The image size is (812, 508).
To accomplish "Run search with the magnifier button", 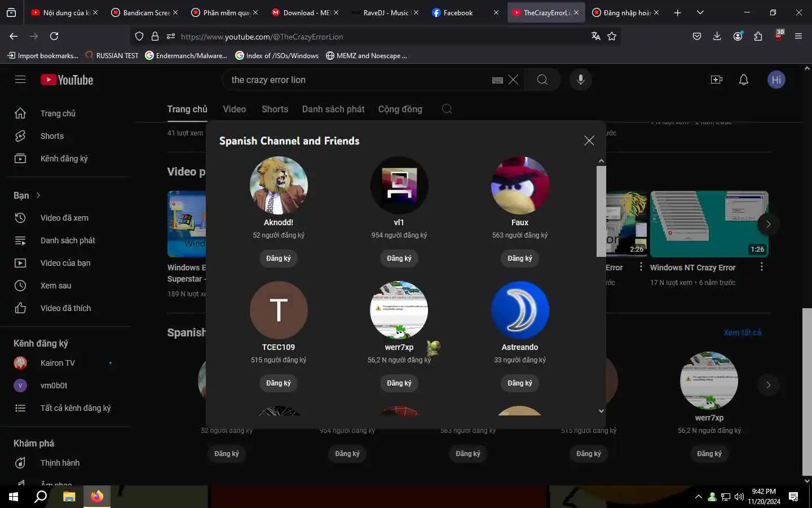I will pyautogui.click(x=542, y=80).
